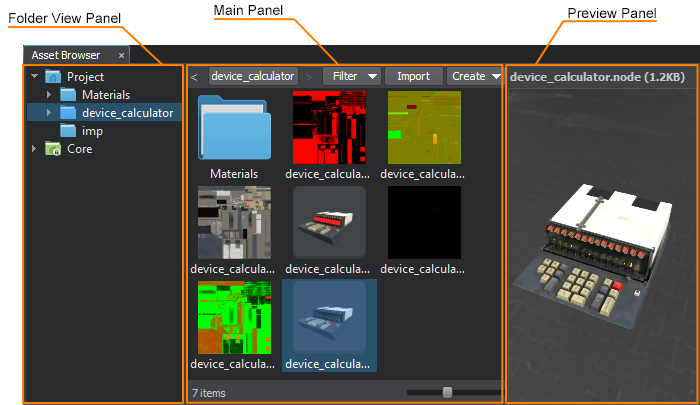Go back using the left arrow button
Screen dimensions: 700x405
click(194, 76)
